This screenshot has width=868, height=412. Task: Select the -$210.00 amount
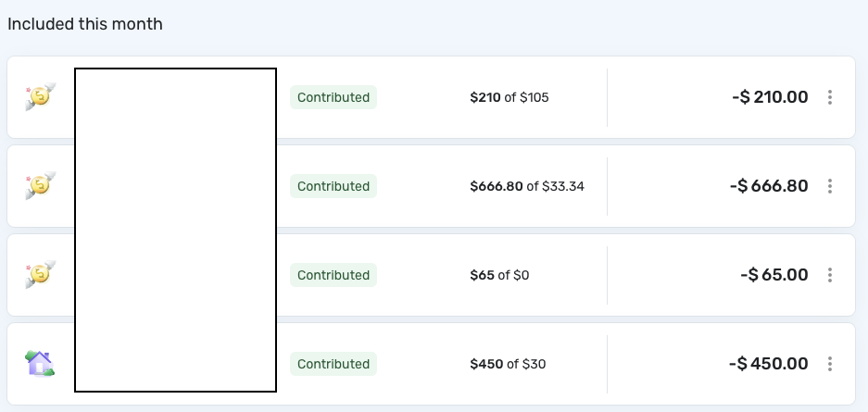pos(768,97)
